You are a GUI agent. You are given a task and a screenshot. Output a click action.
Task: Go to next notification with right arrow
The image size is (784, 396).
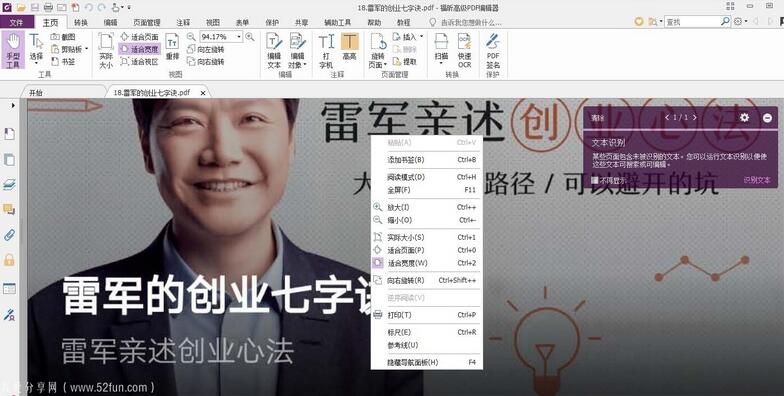(x=694, y=118)
